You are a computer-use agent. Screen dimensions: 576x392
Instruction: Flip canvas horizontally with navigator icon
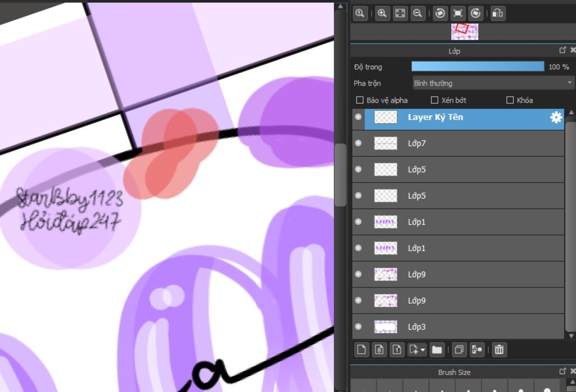(x=497, y=13)
